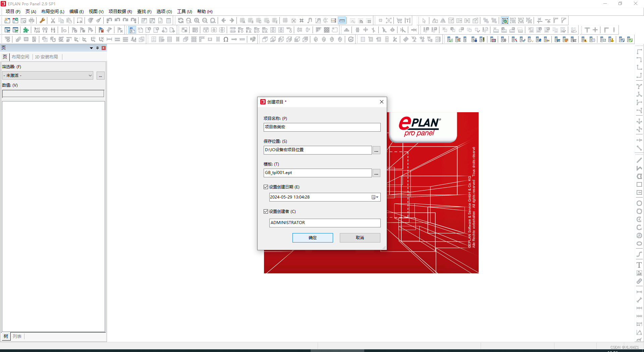The width and height of the screenshot is (644, 352).
Task: Click the Open Project toolbar icon
Action: [x=15, y=20]
